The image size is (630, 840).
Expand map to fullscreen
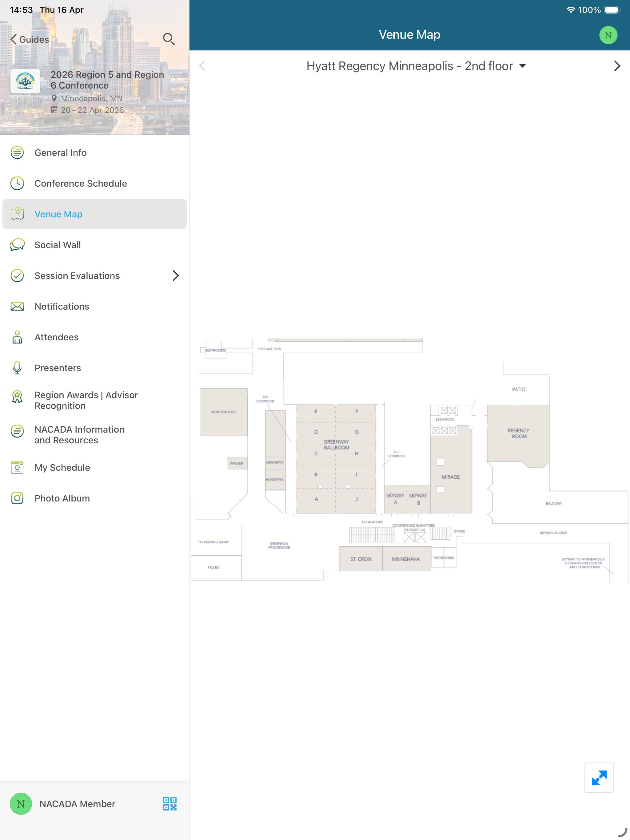(599, 777)
